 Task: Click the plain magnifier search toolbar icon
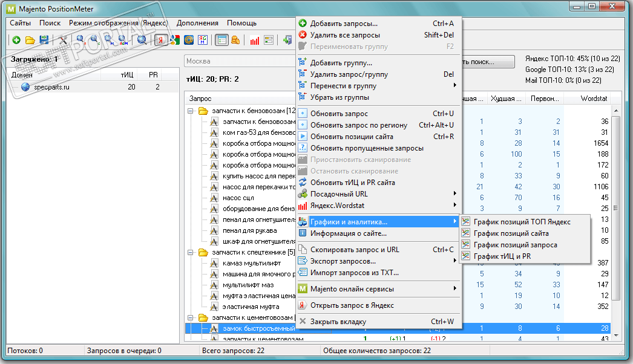[x=142, y=40]
